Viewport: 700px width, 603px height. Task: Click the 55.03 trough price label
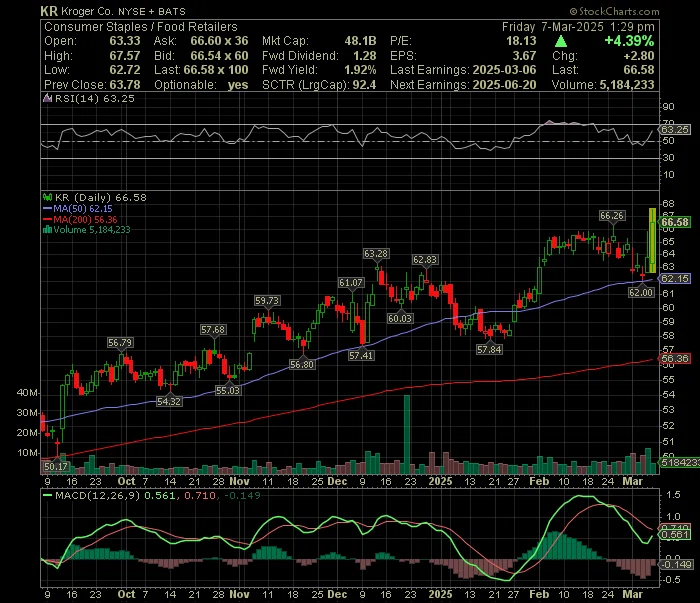[x=228, y=391]
